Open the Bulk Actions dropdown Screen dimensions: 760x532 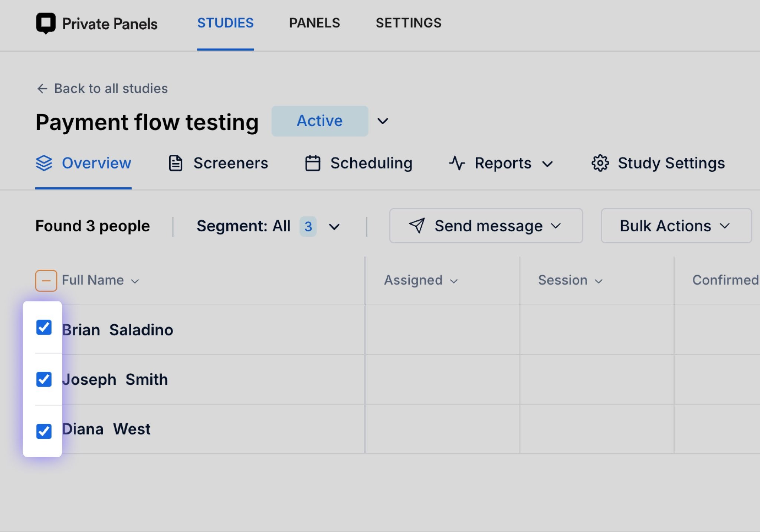676,226
